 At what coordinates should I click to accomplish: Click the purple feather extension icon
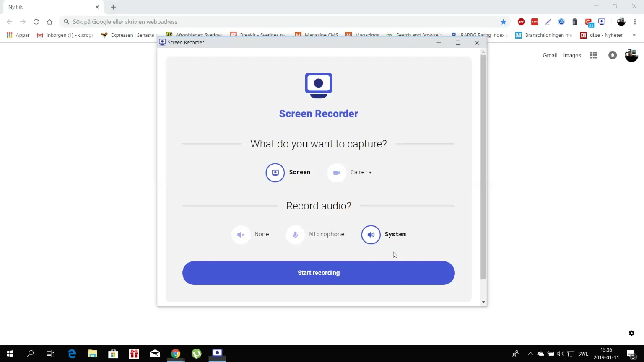[548, 22]
